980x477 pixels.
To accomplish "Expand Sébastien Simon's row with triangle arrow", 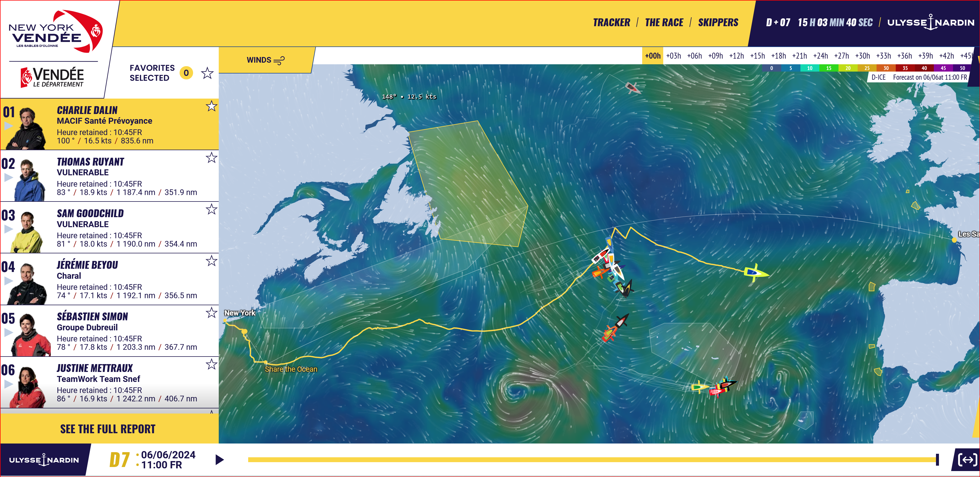I will click(8, 332).
